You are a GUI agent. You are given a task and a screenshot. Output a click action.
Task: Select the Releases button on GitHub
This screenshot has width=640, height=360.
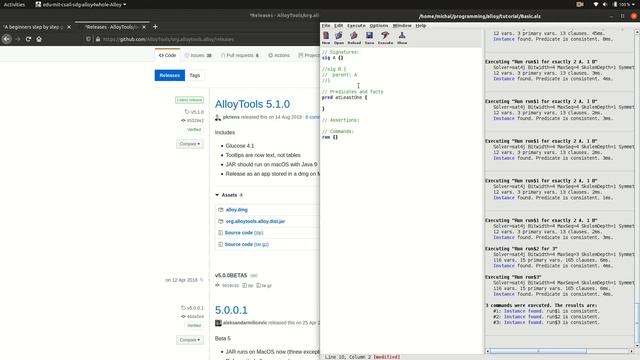click(170, 76)
